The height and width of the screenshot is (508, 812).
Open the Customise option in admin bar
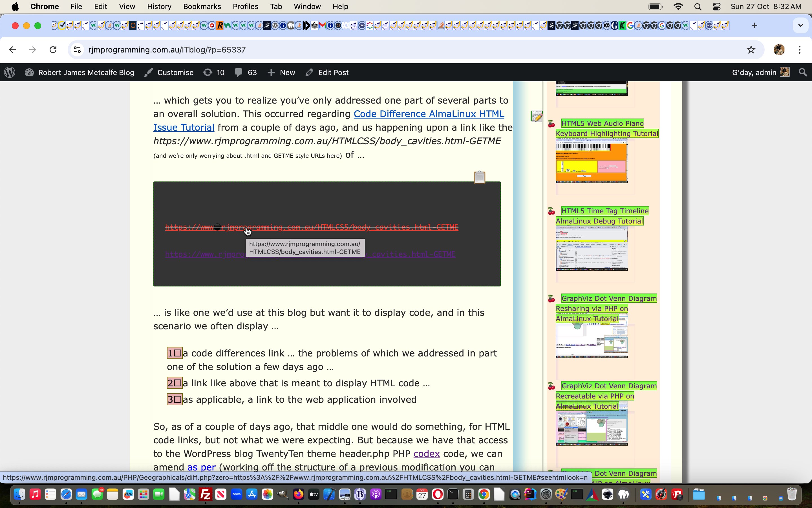pyautogui.click(x=169, y=72)
